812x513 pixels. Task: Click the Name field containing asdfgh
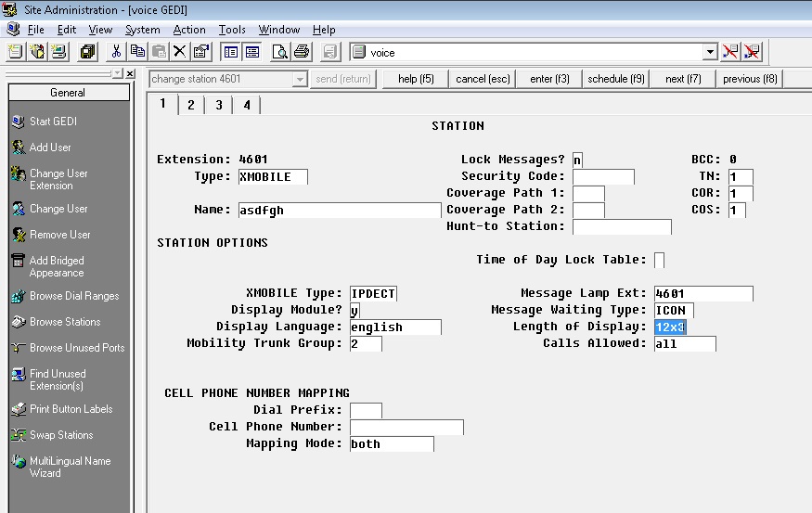340,211
